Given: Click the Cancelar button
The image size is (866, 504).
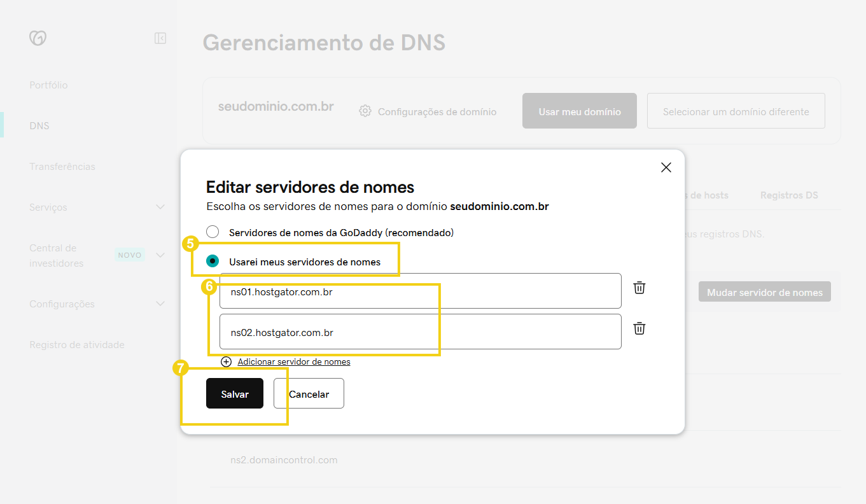Looking at the screenshot, I should pyautogui.click(x=309, y=393).
